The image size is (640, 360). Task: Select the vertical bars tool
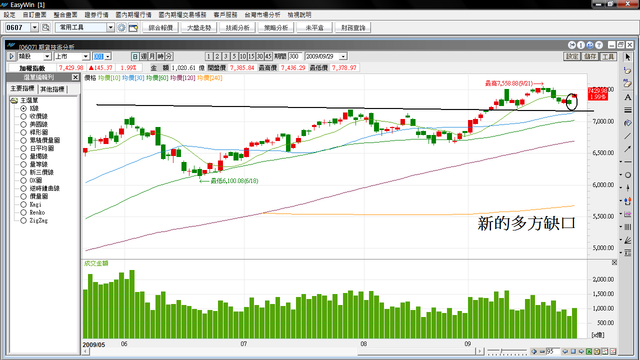click(x=628, y=227)
